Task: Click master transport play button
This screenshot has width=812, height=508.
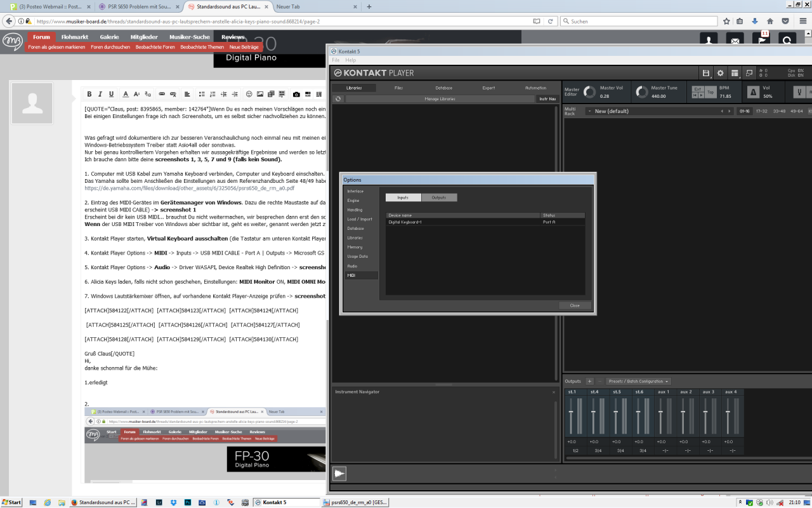Action: coord(701,95)
